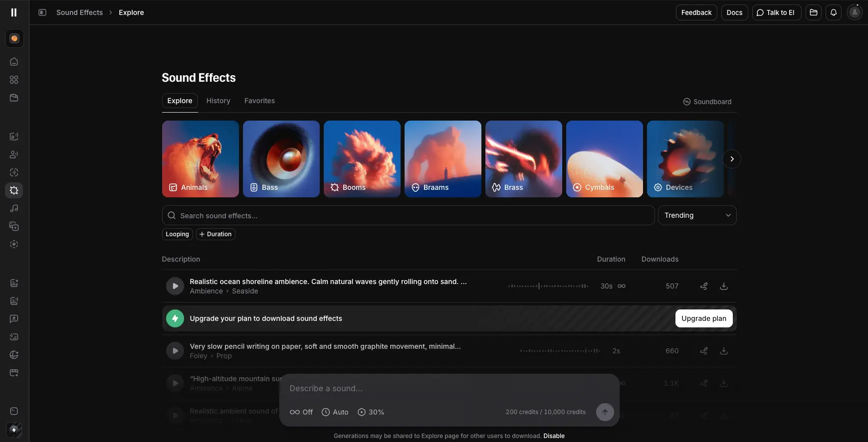Click the lightning upgrade icon at sidebar bottom
This screenshot has height=442, width=868.
coord(14,430)
